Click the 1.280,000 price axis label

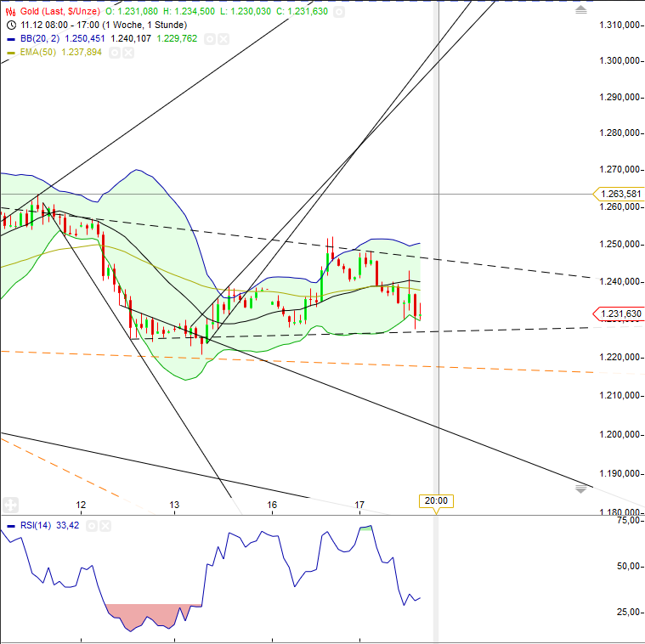(620, 133)
